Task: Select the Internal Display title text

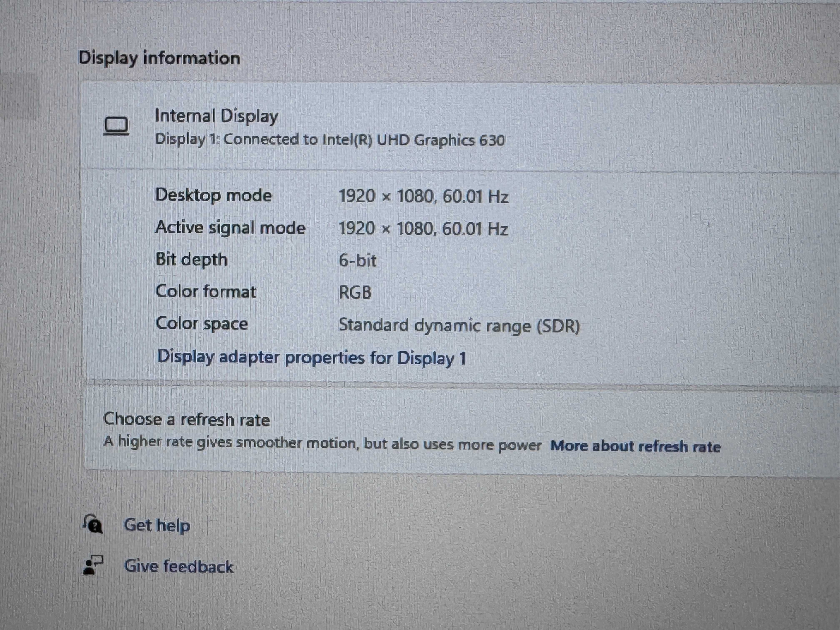Action: pos(216,116)
